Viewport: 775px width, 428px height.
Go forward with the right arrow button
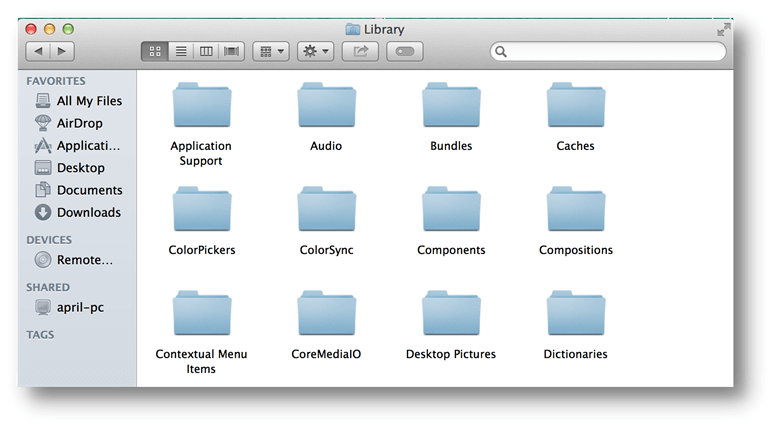coord(62,51)
